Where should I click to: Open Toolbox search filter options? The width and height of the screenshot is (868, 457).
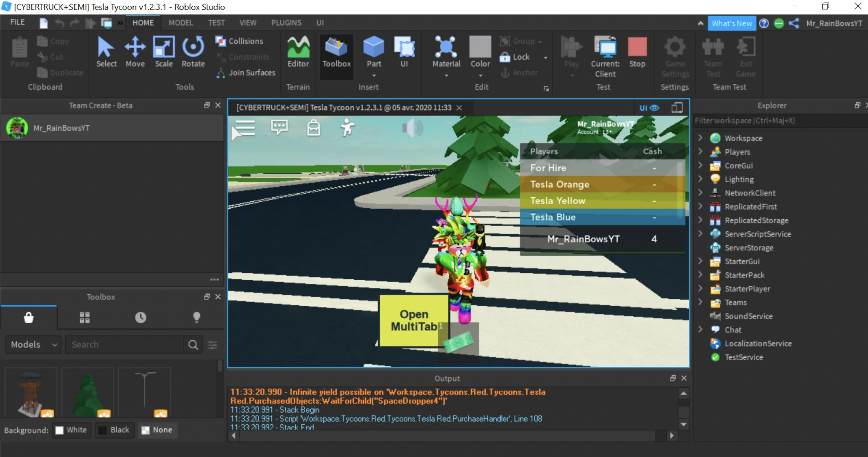click(x=213, y=345)
